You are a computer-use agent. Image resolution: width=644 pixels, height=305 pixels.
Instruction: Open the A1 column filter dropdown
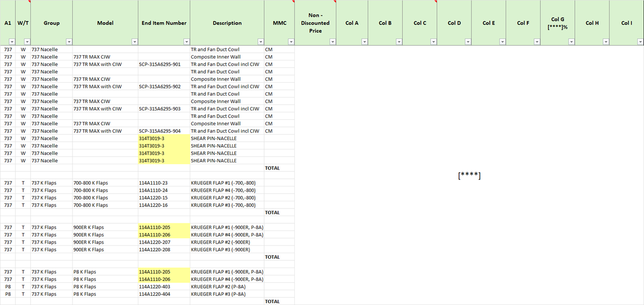(12, 42)
